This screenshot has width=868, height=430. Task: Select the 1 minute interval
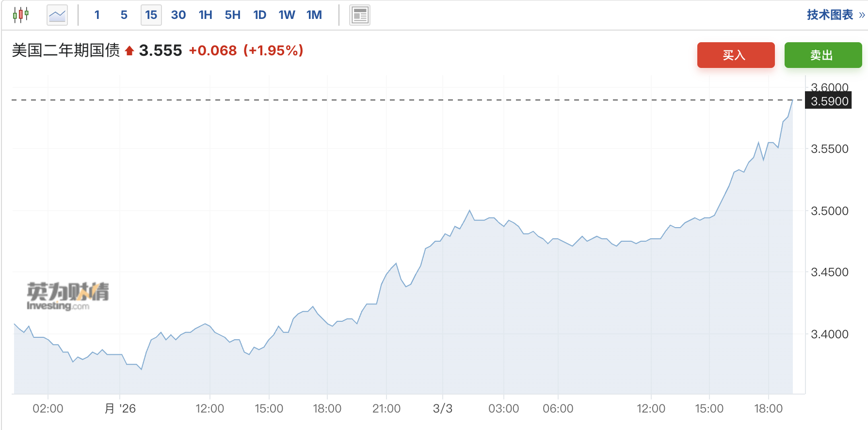(x=97, y=15)
